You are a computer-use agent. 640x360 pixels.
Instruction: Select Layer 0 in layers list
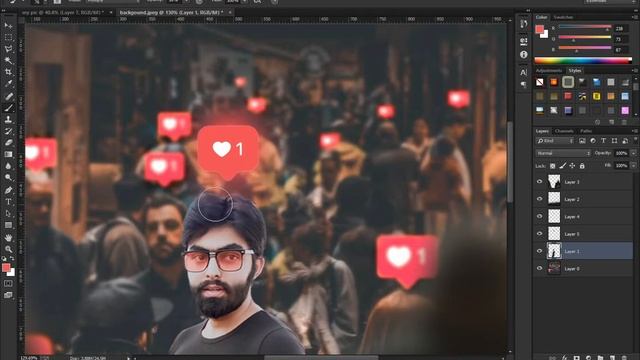(584, 269)
